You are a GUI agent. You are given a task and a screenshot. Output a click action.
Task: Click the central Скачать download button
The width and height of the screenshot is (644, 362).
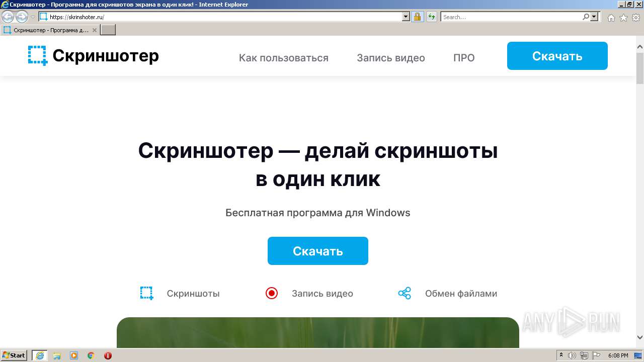coord(317,251)
